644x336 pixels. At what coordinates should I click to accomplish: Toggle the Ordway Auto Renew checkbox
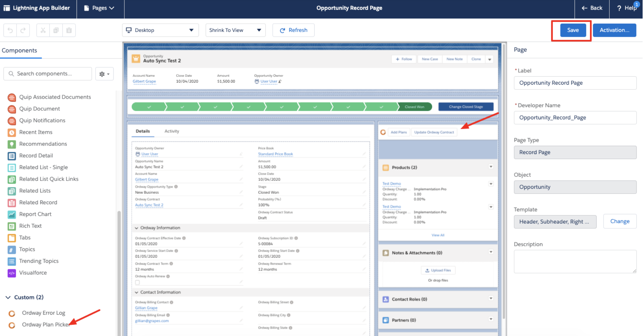[x=137, y=282]
